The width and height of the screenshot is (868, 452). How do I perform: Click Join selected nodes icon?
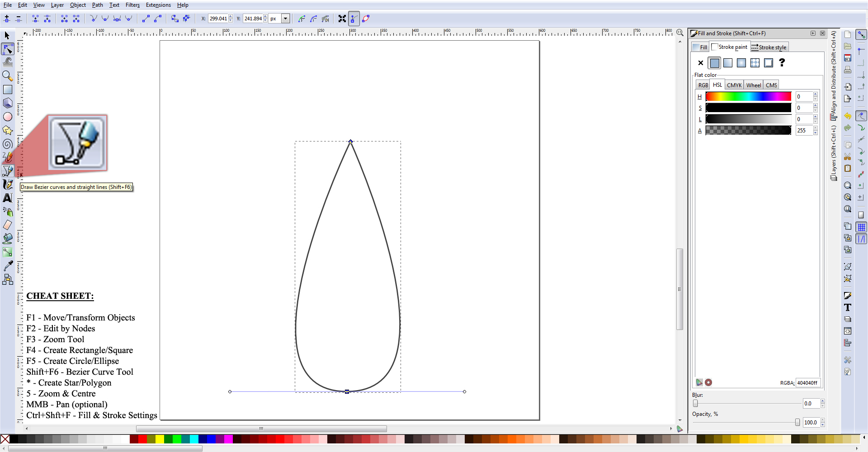coord(35,19)
